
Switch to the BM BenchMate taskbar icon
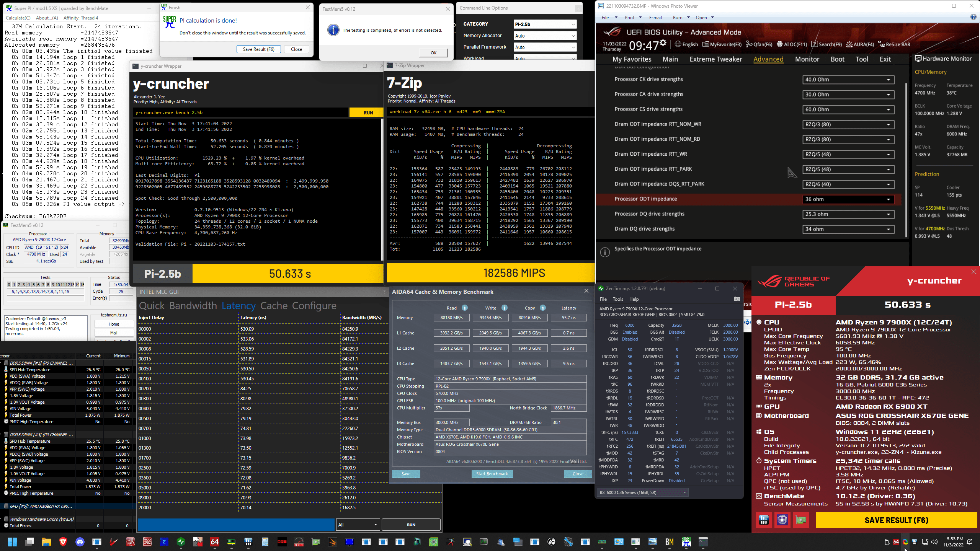pos(670,542)
